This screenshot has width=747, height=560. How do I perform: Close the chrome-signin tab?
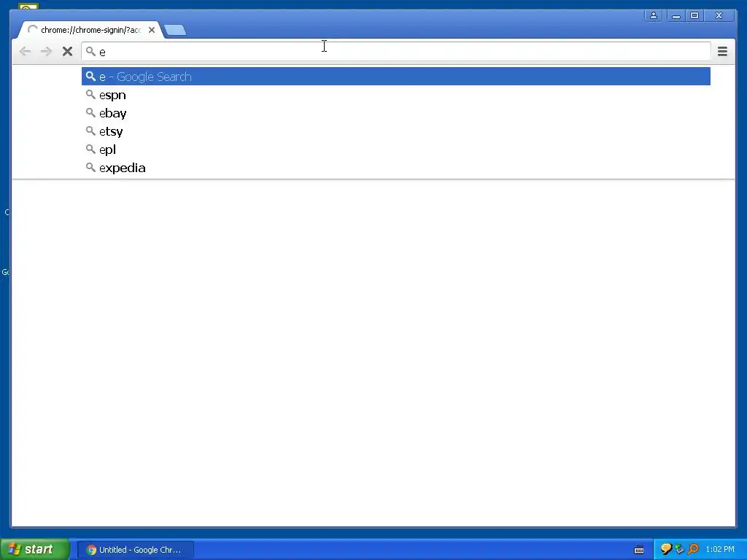click(x=152, y=30)
